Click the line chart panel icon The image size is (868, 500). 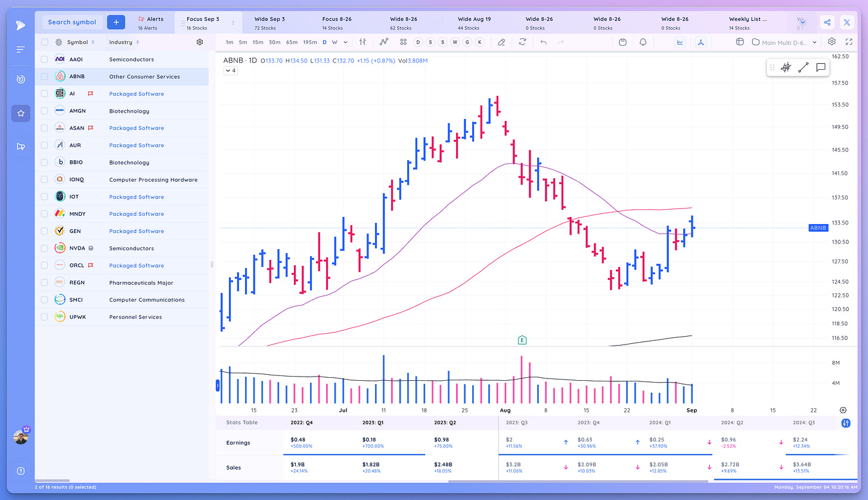[x=680, y=42]
